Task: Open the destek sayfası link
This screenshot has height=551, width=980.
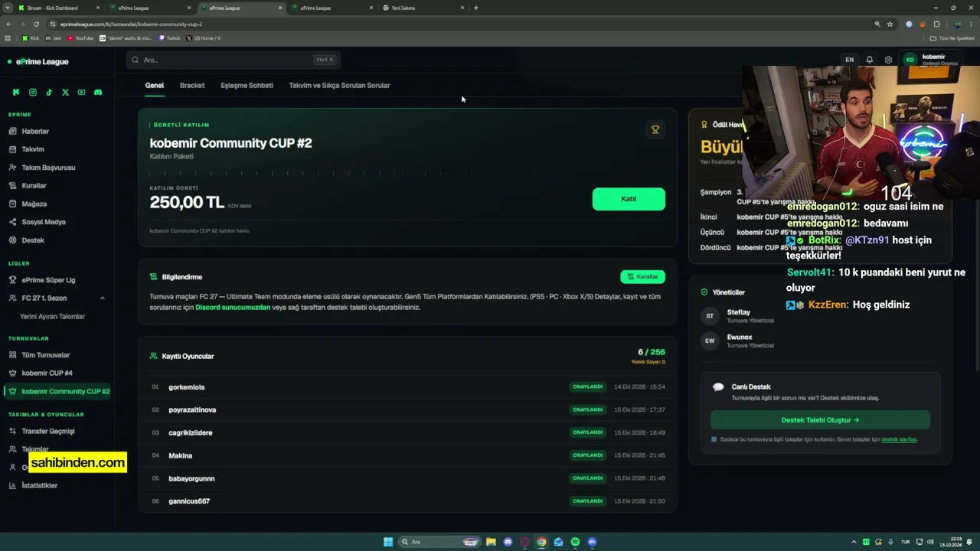Action: coord(899,440)
